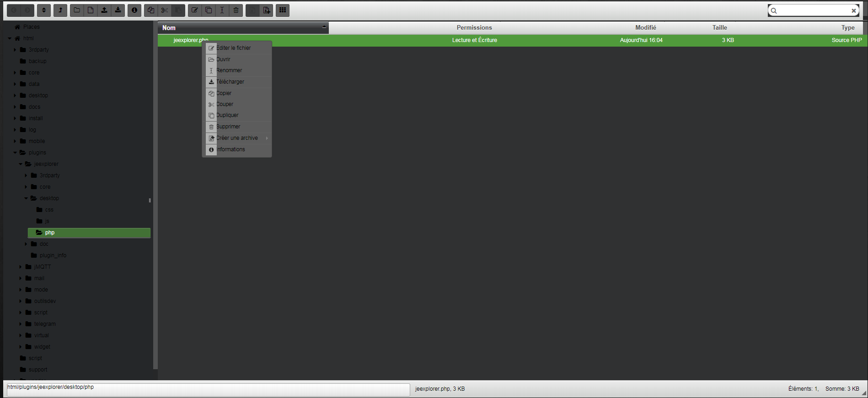
Task: Choose 'Dupliquer' in context menu
Action: click(x=237, y=115)
